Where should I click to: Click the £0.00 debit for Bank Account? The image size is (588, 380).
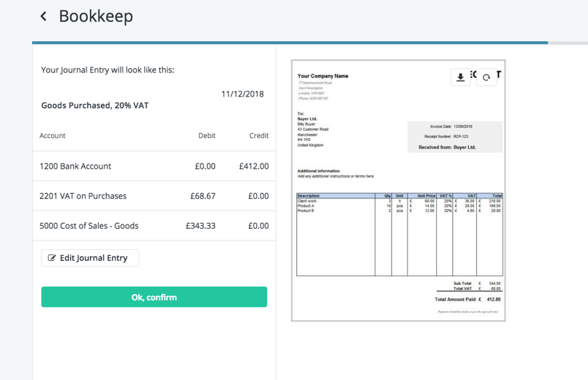(x=205, y=166)
